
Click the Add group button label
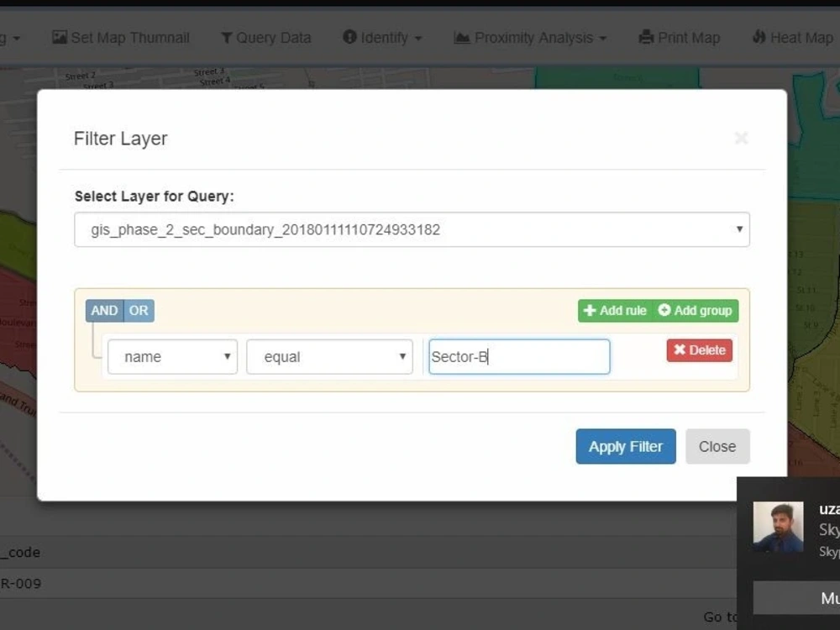[x=703, y=311]
